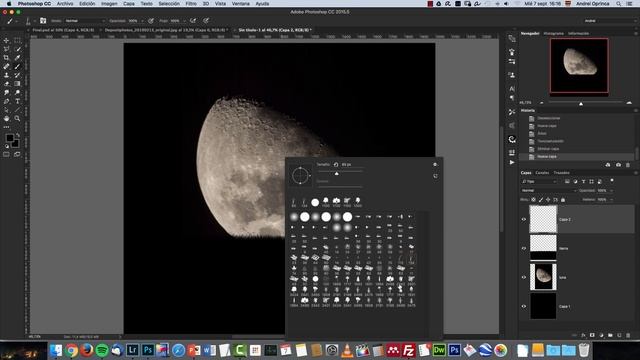Select the Eyedropper tool
Screen dimensions: 640x360
(x=17, y=58)
